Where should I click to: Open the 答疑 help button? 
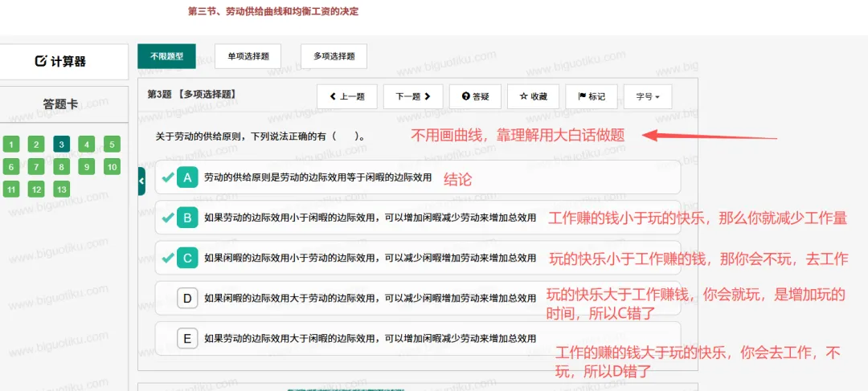[x=474, y=97]
